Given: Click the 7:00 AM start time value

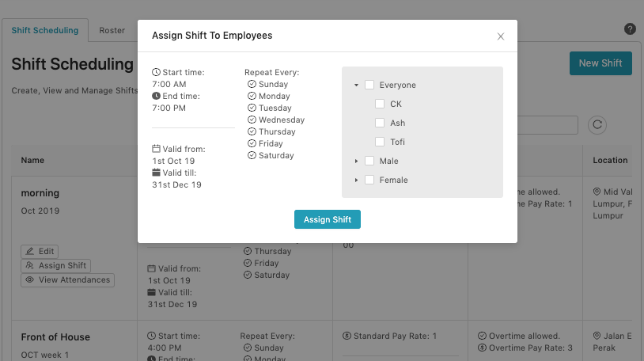Looking at the screenshot, I should (169, 84).
